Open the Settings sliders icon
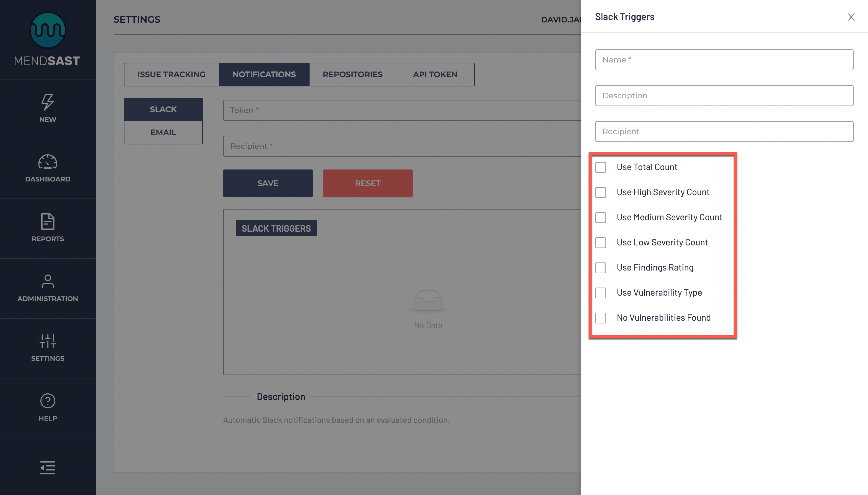This screenshot has width=868, height=495. 48,341
